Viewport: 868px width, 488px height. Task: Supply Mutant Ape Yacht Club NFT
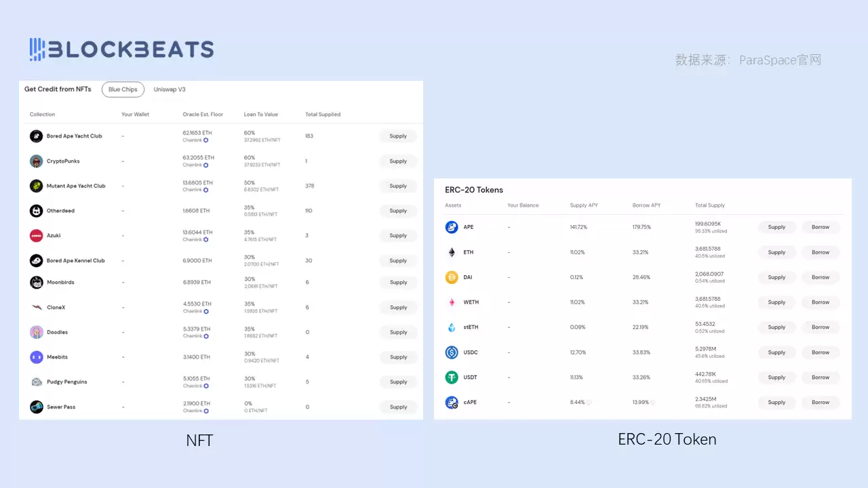(398, 186)
